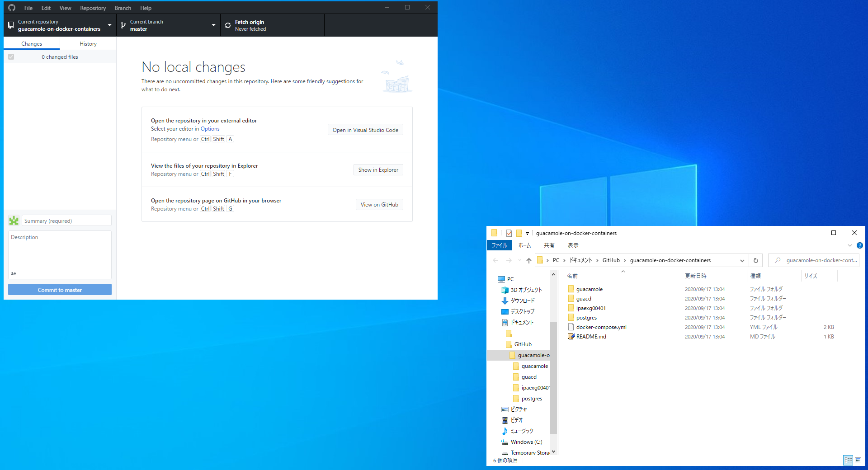The image size is (868, 470).
Task: Open the Edit menu in GitHub Desktop
Action: tap(46, 8)
